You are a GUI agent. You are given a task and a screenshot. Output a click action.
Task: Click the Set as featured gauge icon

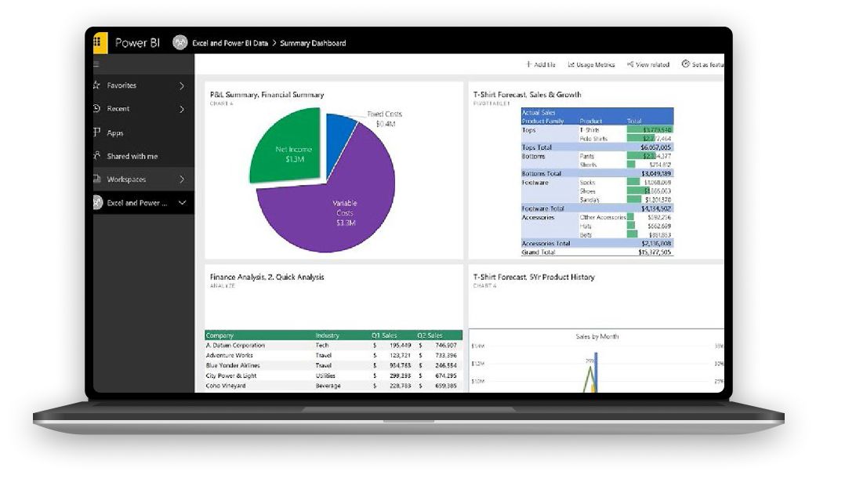(686, 64)
